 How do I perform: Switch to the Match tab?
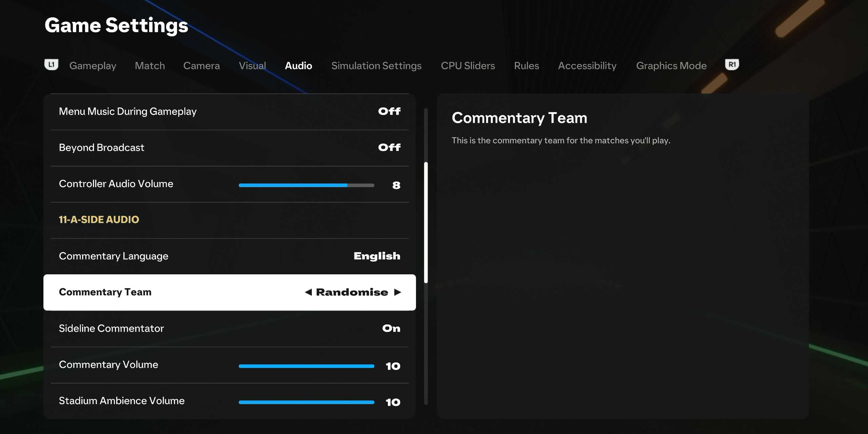coord(150,66)
